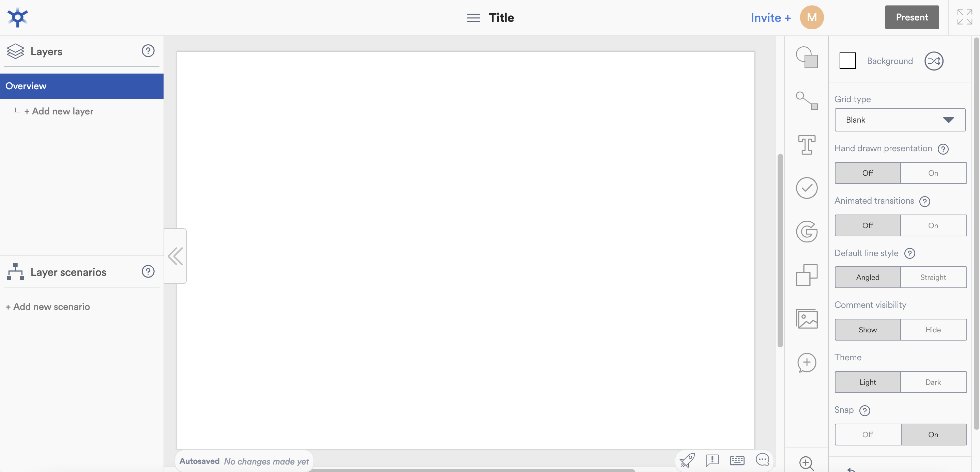The height and width of the screenshot is (472, 980).
Task: Open the hamburger menu beside Title
Action: pyautogui.click(x=473, y=18)
